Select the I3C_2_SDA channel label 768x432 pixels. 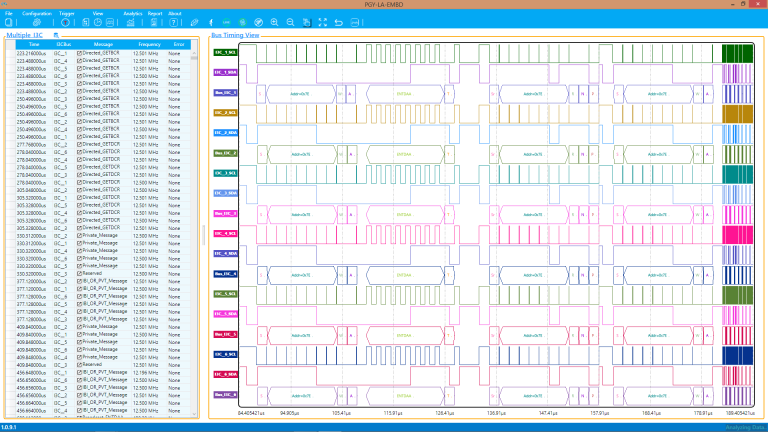click(225, 132)
